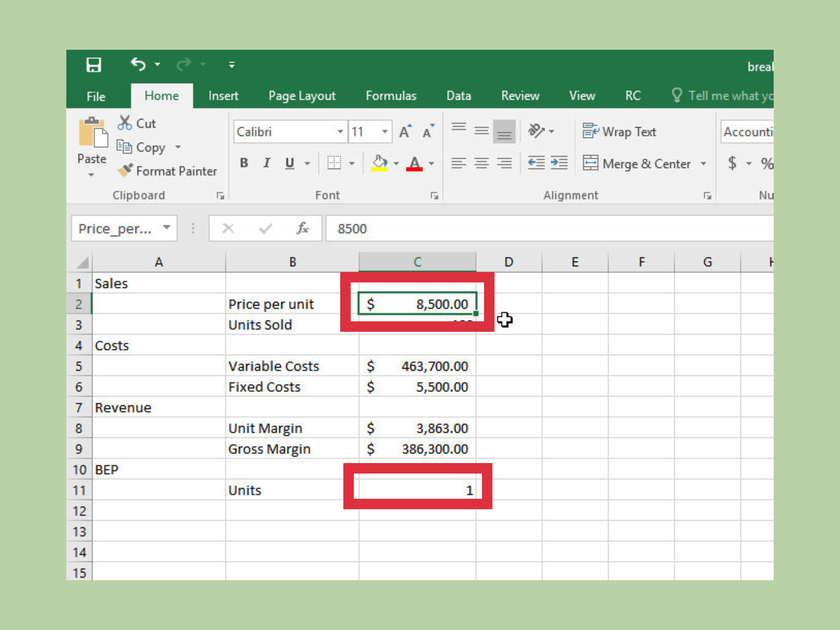Expand the Paste options arrow
Viewport: 840px width, 630px height.
[x=91, y=175]
